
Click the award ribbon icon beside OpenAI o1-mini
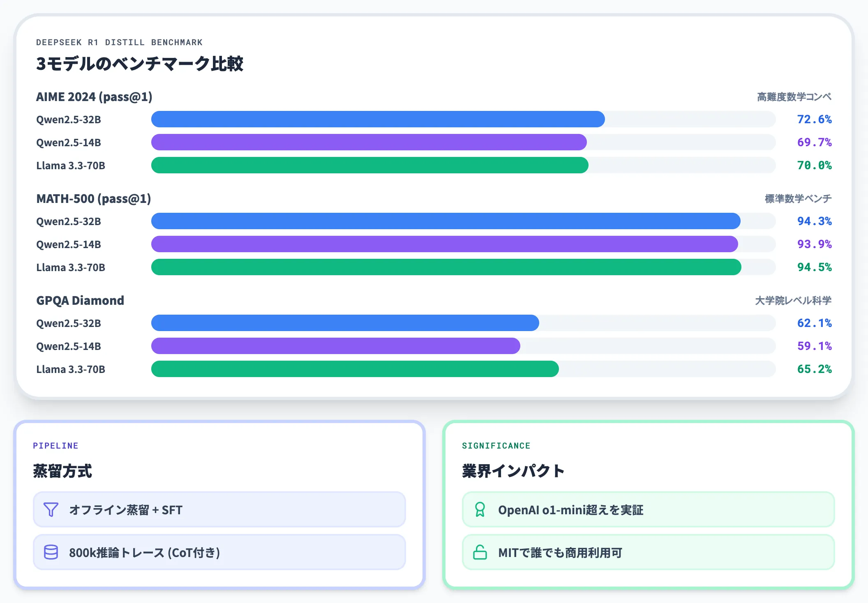(x=480, y=510)
